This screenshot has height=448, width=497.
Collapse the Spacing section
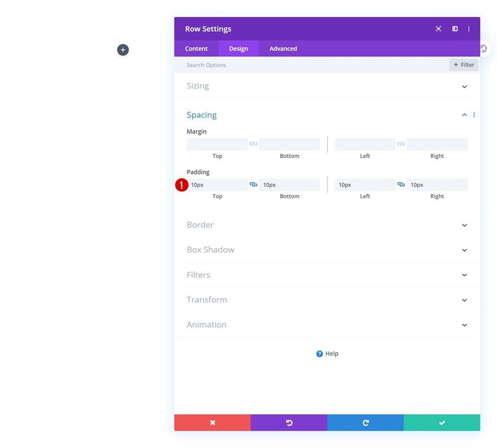pyautogui.click(x=464, y=115)
